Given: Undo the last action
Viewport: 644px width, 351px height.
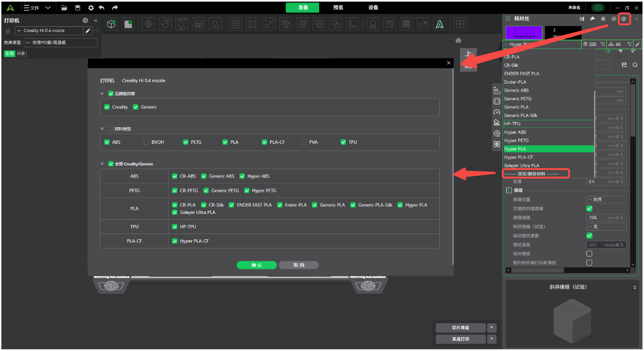Looking at the screenshot, I should 102,8.
